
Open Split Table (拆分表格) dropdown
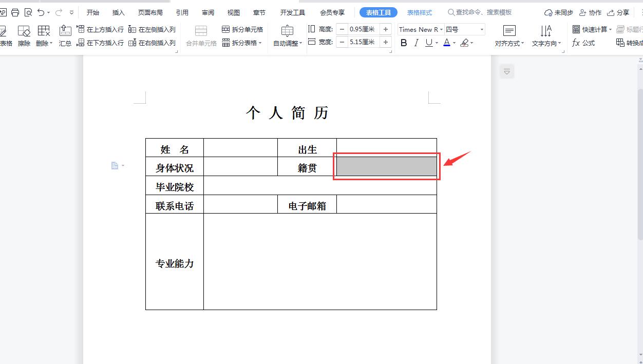(242, 43)
